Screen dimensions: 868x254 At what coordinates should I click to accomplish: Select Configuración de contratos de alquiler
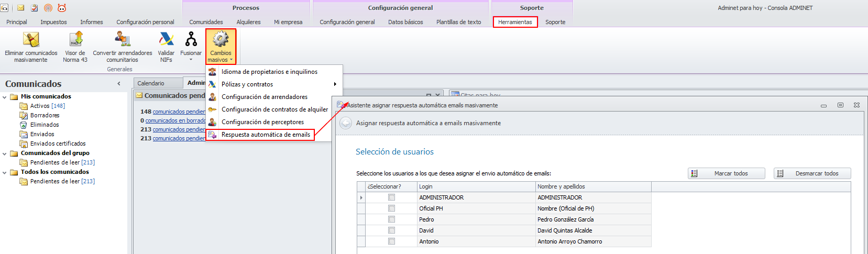(x=274, y=109)
